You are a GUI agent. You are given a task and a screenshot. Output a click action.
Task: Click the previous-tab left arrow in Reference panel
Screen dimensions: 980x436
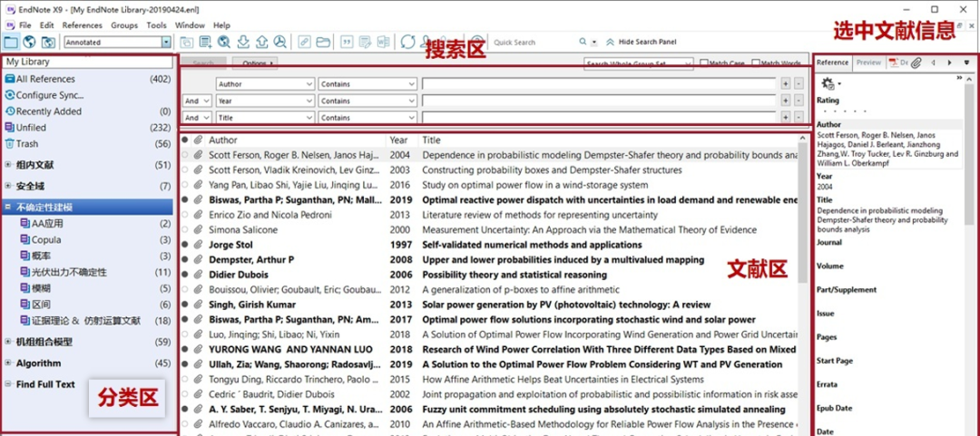(x=933, y=63)
